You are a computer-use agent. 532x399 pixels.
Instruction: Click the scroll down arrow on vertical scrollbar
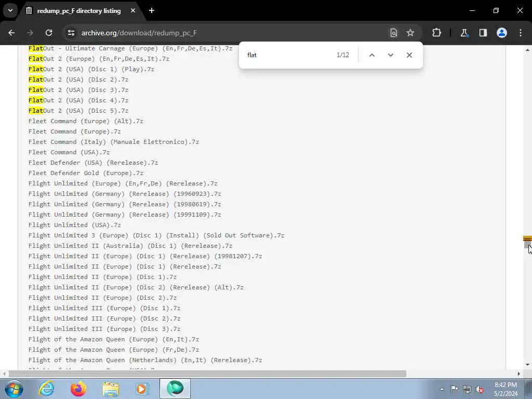(x=527, y=365)
